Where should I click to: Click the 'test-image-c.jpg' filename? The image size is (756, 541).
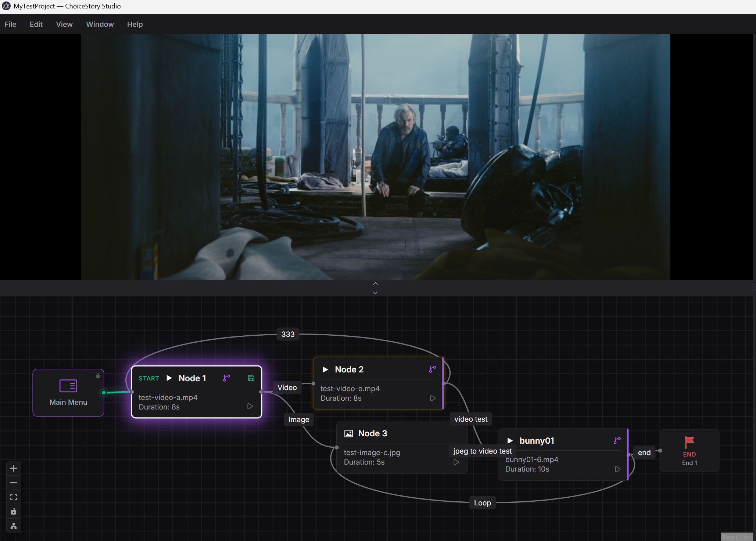coord(372,452)
